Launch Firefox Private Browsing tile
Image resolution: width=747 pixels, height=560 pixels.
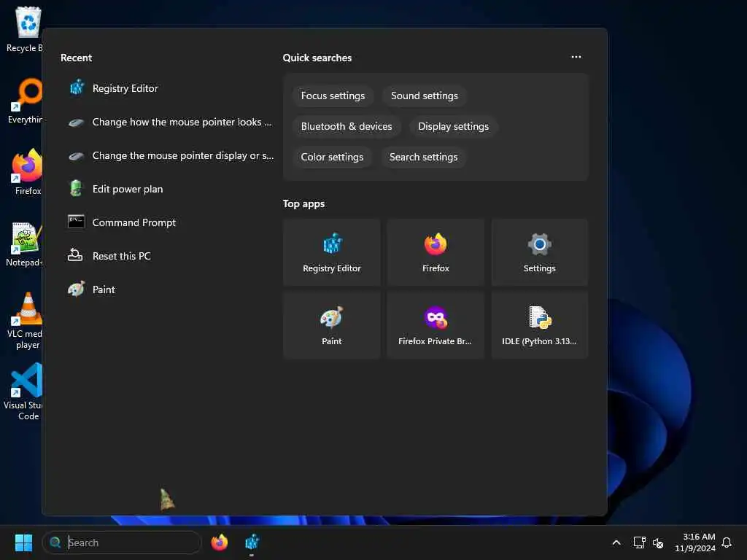click(436, 325)
